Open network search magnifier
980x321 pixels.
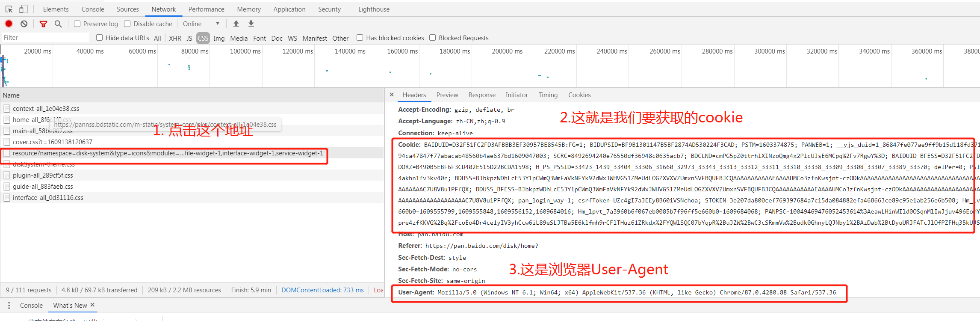click(58, 24)
